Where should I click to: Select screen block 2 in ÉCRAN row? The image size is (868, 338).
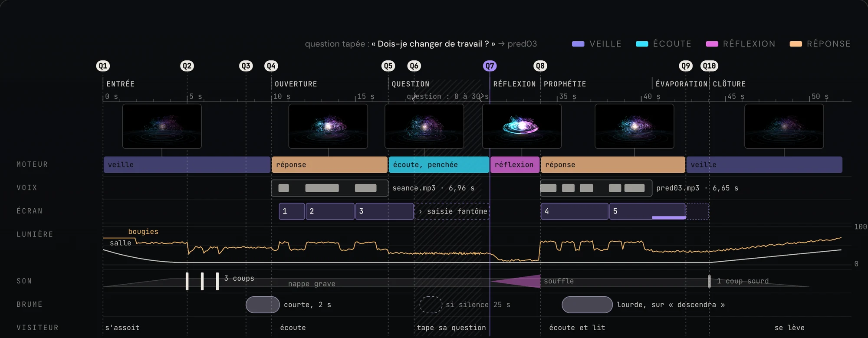click(330, 211)
